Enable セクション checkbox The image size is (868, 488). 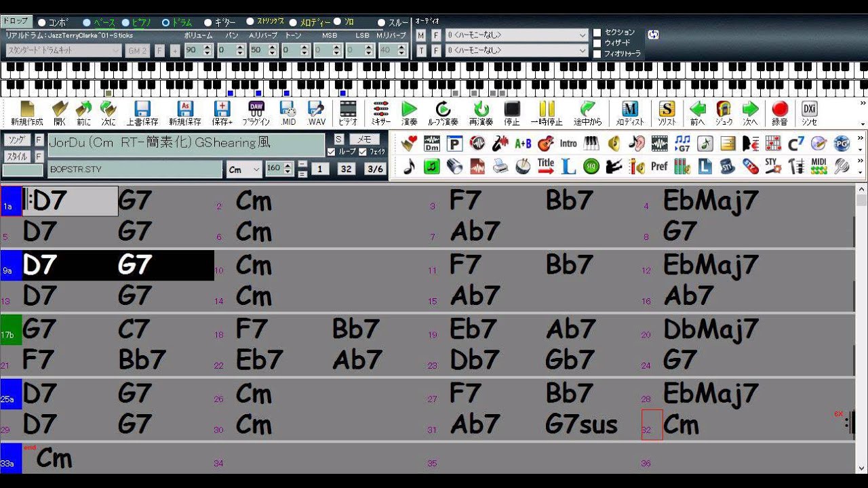pyautogui.click(x=597, y=33)
